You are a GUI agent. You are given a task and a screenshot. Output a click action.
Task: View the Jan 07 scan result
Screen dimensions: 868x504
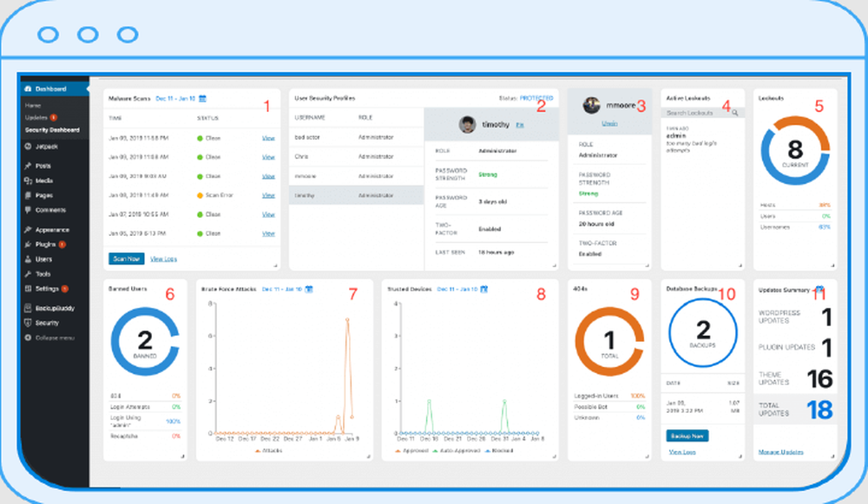(x=268, y=214)
